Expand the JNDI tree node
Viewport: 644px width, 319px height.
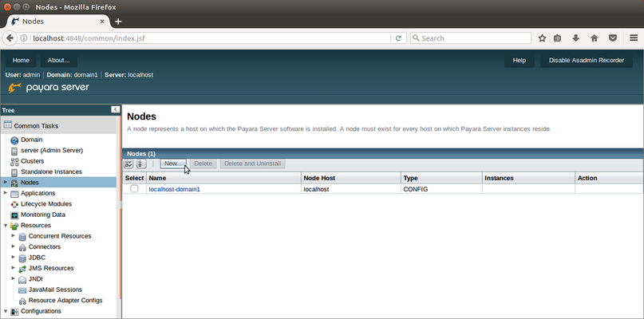[x=13, y=278]
